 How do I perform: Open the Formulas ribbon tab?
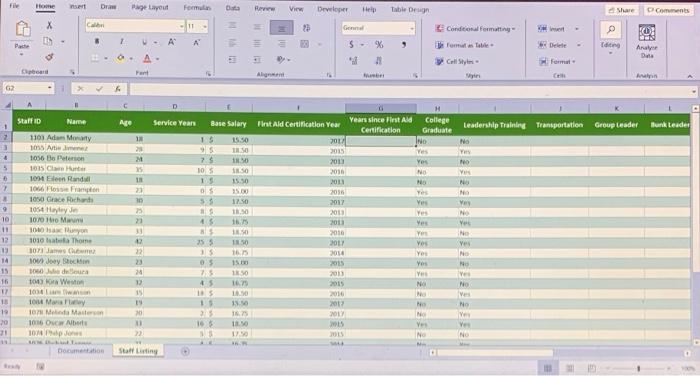click(197, 8)
